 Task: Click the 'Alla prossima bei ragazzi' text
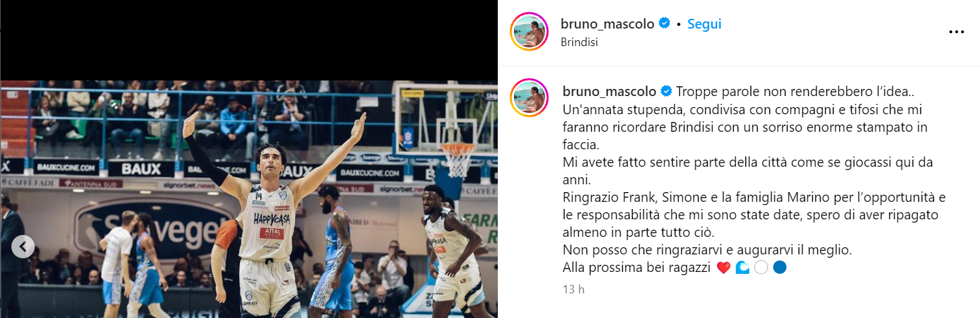click(638, 267)
